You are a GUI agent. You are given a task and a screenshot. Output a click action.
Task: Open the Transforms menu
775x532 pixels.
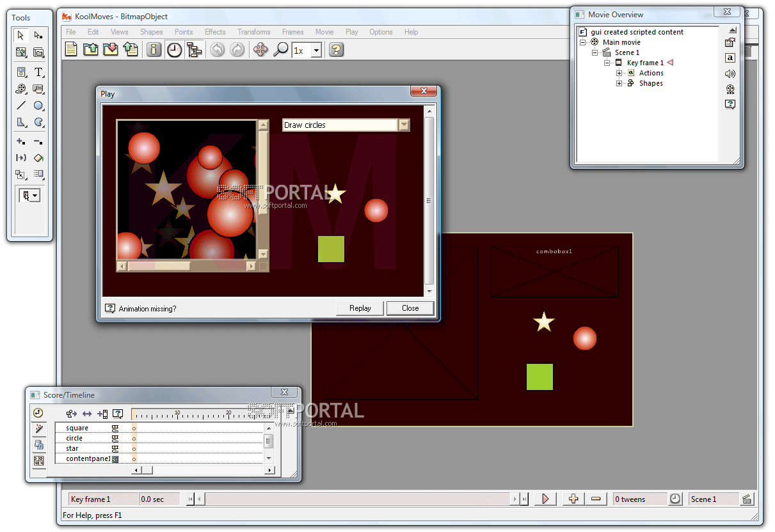[253, 32]
